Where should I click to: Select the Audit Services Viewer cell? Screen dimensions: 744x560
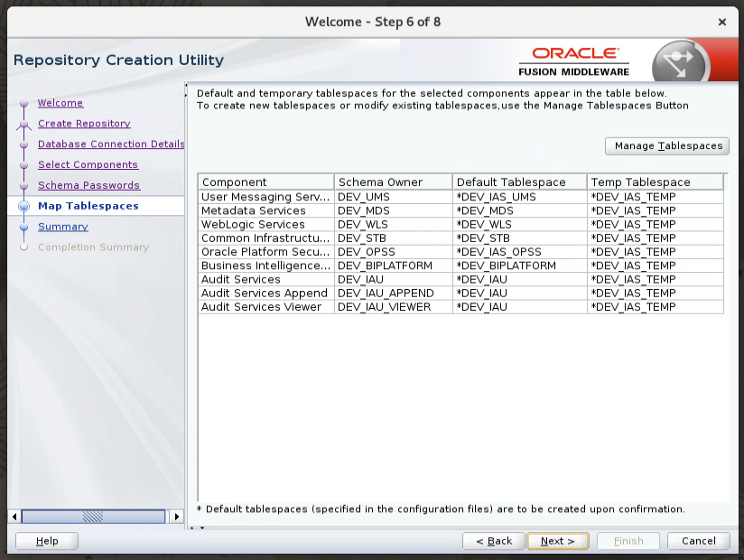coord(266,307)
